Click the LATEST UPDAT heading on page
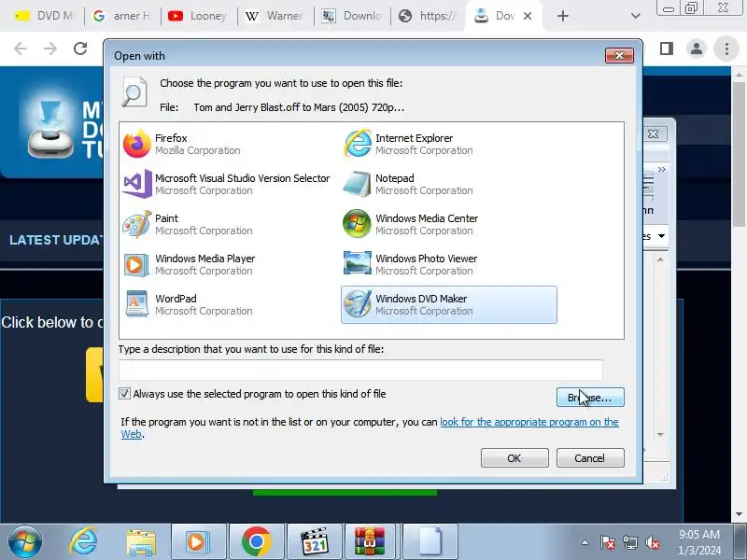Image resolution: width=747 pixels, height=560 pixels. tap(56, 240)
